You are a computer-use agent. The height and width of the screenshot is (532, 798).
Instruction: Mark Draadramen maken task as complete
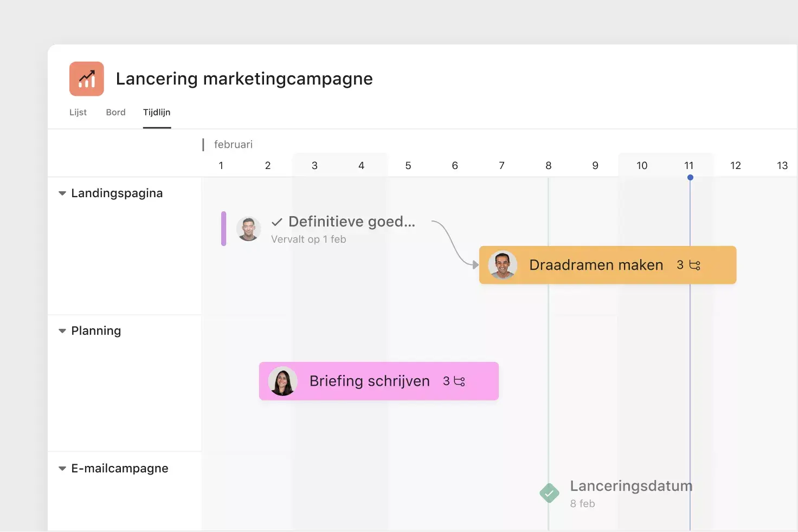[607, 265]
